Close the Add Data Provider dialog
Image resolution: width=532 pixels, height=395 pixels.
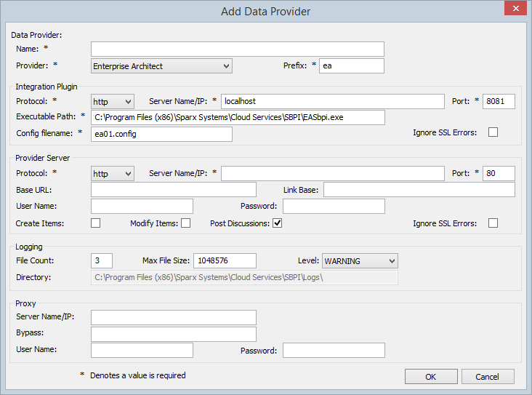click(515, 9)
